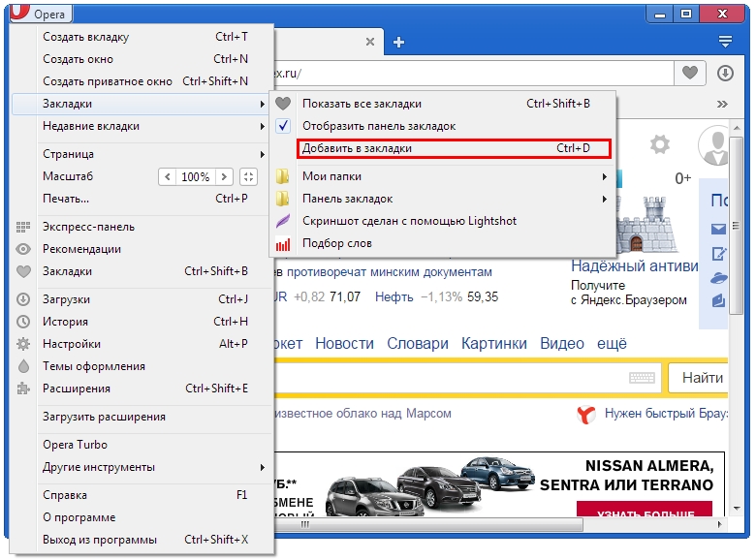
Task: Open the Видео link
Action: (562, 344)
